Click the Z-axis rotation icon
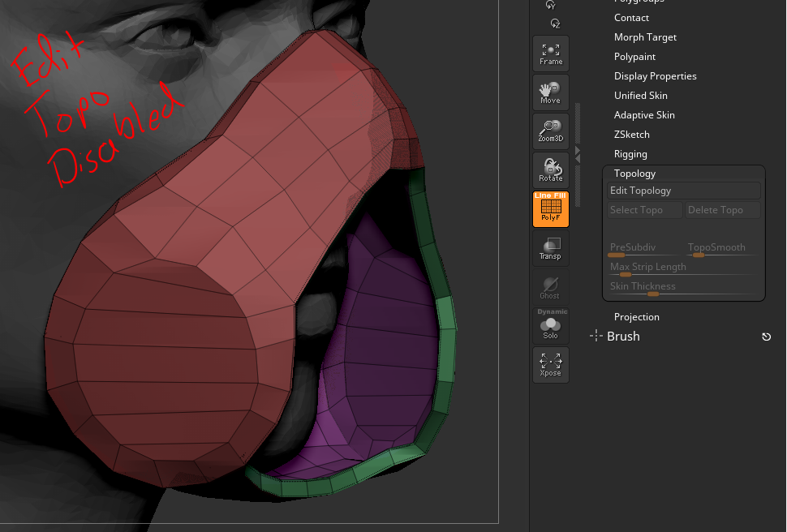Viewport: 787px width, 532px height. [555, 24]
